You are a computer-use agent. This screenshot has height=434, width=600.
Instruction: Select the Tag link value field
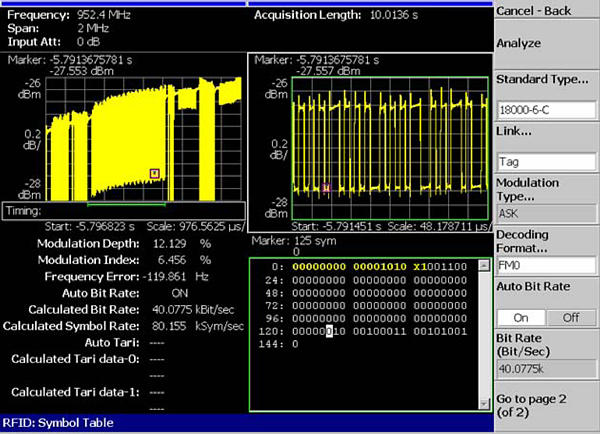point(545,161)
